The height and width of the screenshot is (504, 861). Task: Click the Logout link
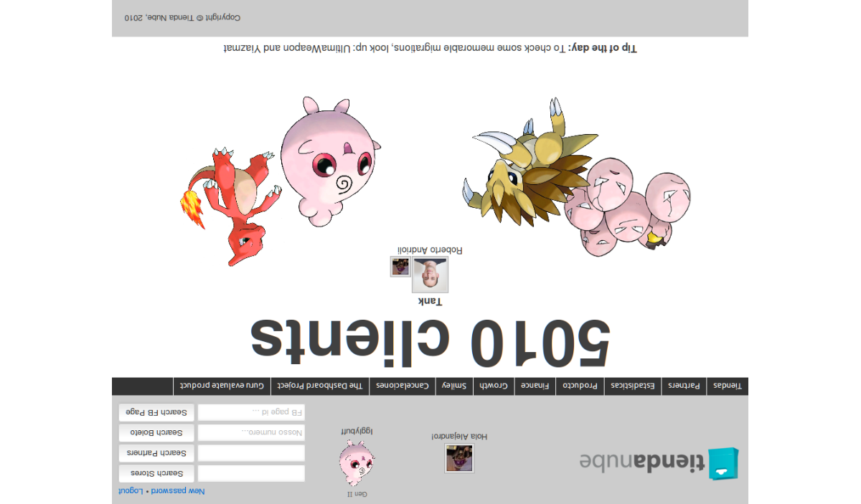pos(131,491)
